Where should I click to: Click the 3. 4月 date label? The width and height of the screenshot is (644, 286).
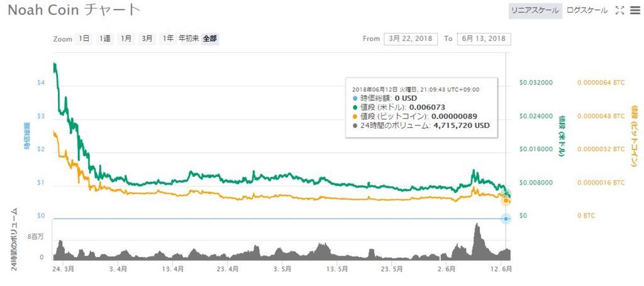[118, 269]
